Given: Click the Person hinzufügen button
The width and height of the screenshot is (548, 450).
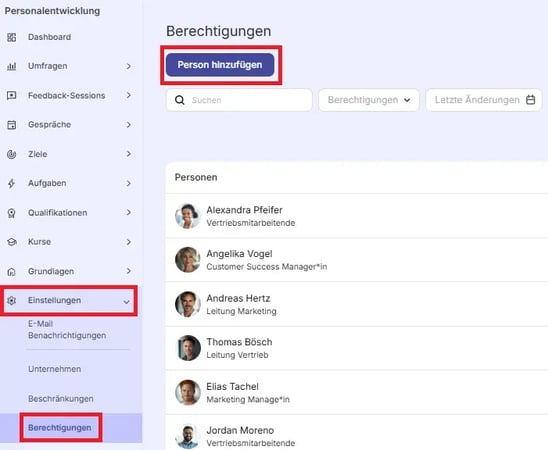Looking at the screenshot, I should pyautogui.click(x=220, y=65).
